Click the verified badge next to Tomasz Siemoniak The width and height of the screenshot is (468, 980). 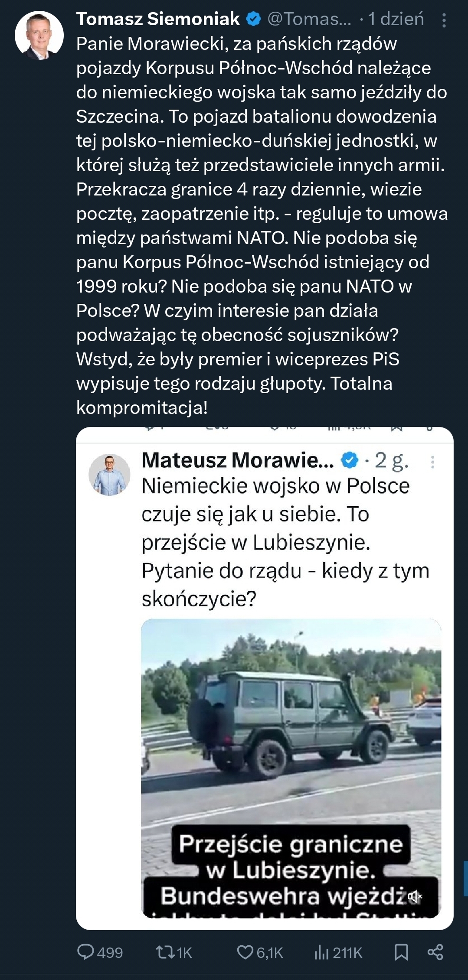click(254, 19)
